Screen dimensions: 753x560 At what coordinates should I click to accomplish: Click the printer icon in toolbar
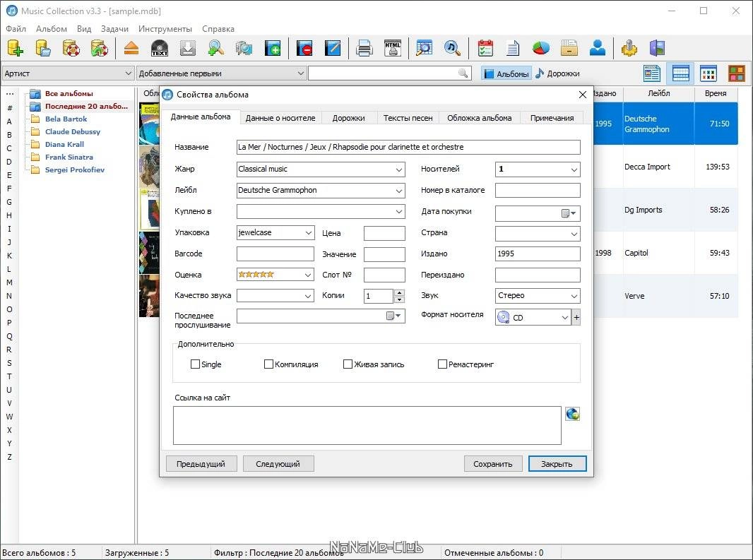click(x=364, y=48)
